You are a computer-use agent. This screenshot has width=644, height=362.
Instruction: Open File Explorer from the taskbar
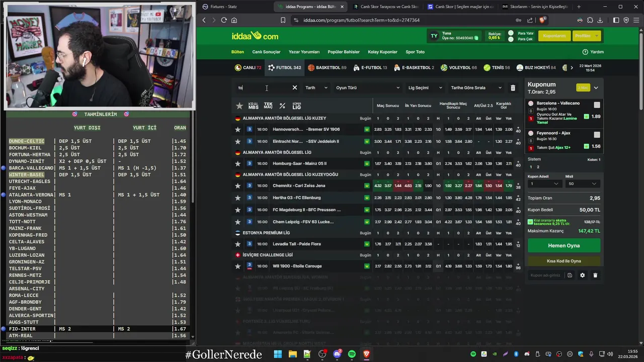coord(292,354)
